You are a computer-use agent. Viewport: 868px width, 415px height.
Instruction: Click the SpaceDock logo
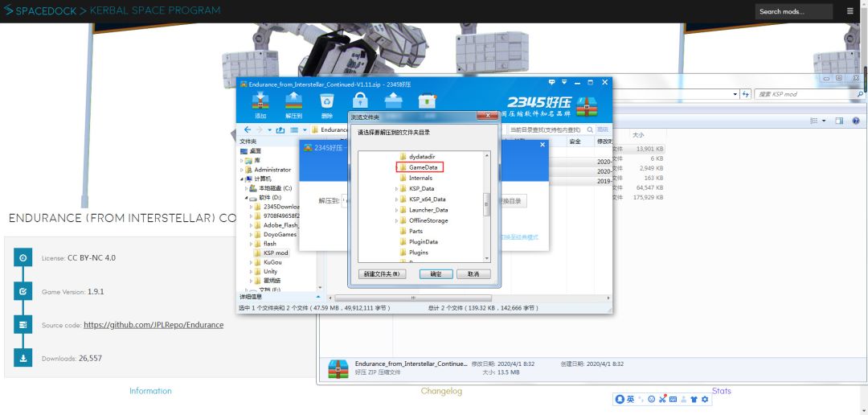(x=40, y=10)
